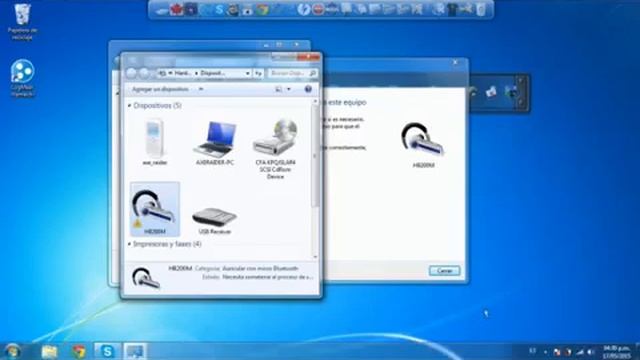Screen dimensions: 640x360
Task: Click the dark t-shirt icon in dock
Action: (452, 9)
